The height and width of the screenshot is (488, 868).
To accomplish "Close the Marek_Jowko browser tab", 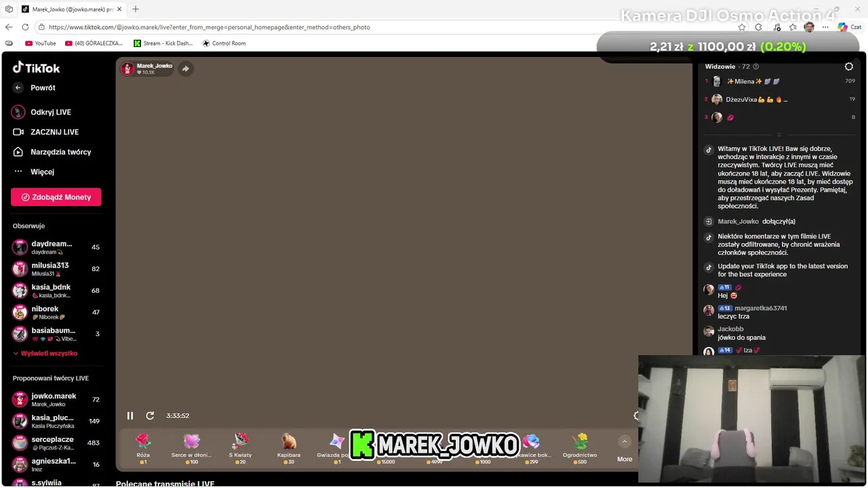I will point(119,9).
